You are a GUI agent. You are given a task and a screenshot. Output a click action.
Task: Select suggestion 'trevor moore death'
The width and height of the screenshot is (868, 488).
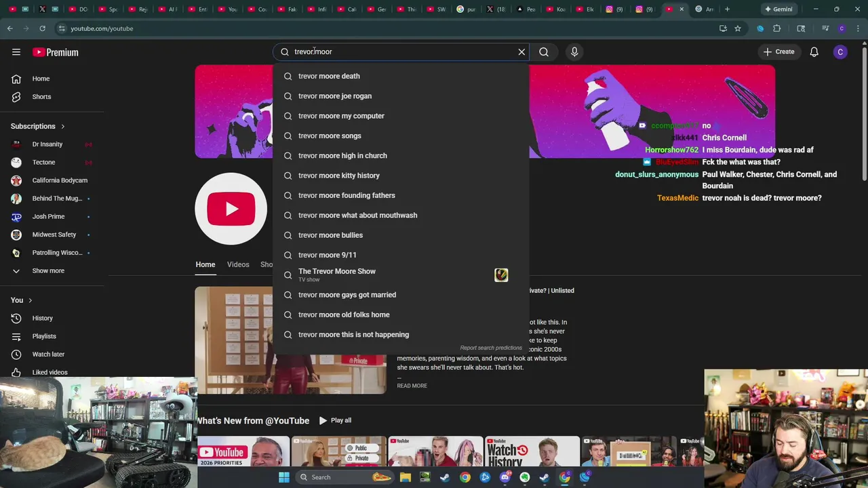click(401, 76)
